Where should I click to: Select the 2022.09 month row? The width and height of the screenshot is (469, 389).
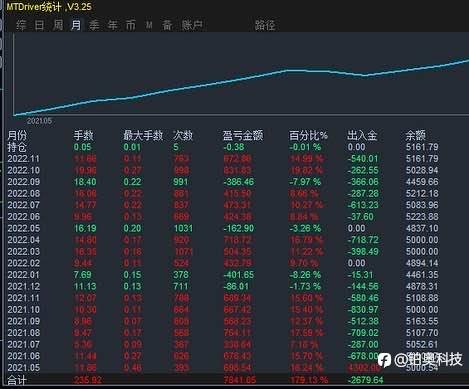[x=223, y=182]
